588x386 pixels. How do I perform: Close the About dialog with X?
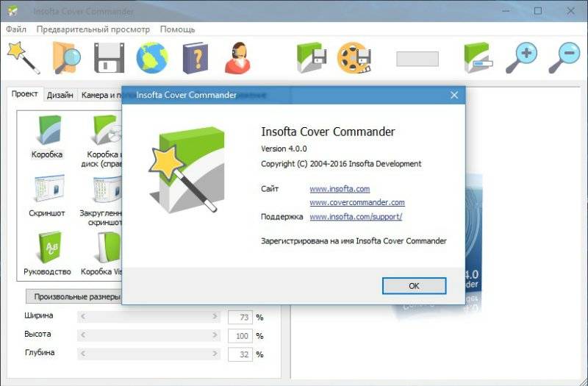pyautogui.click(x=454, y=95)
